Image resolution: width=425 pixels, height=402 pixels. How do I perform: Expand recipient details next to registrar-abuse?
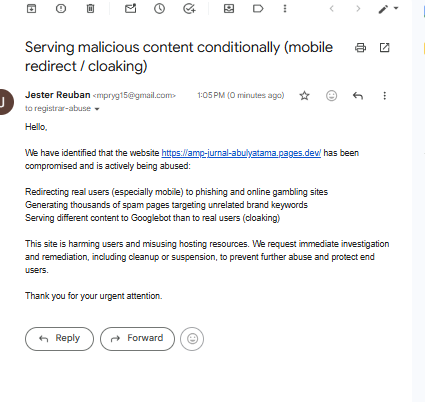[x=97, y=109]
